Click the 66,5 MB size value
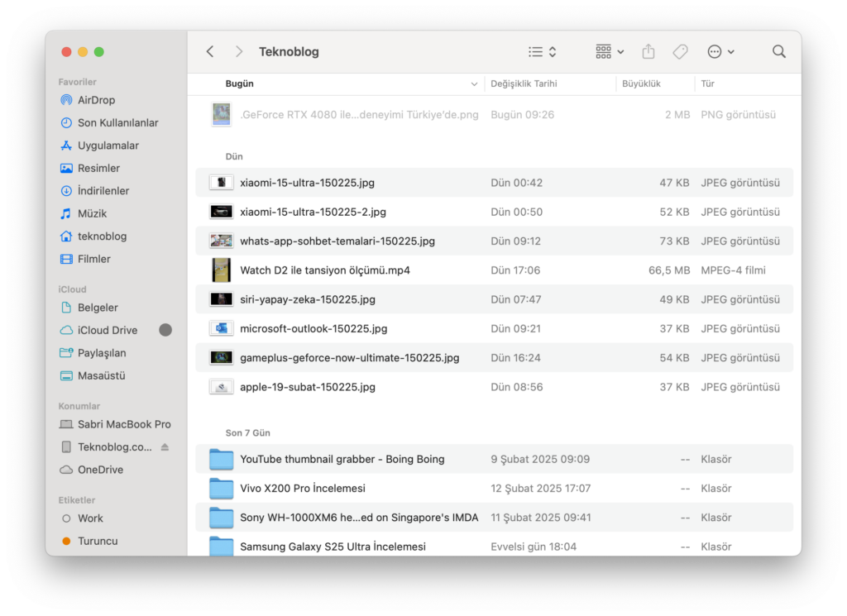 point(668,270)
